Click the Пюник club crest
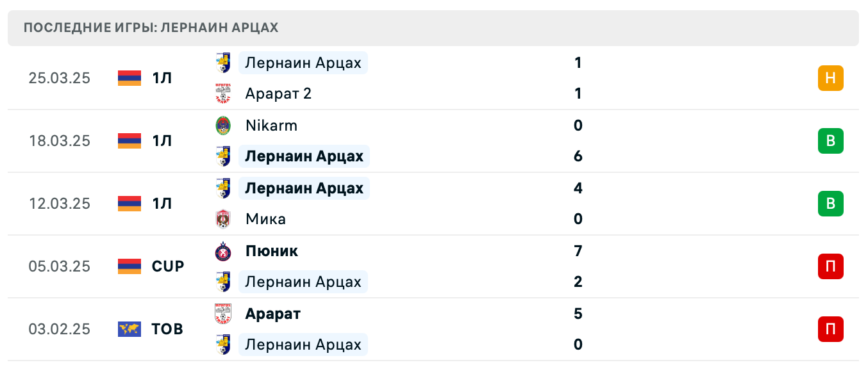 pos(223,251)
